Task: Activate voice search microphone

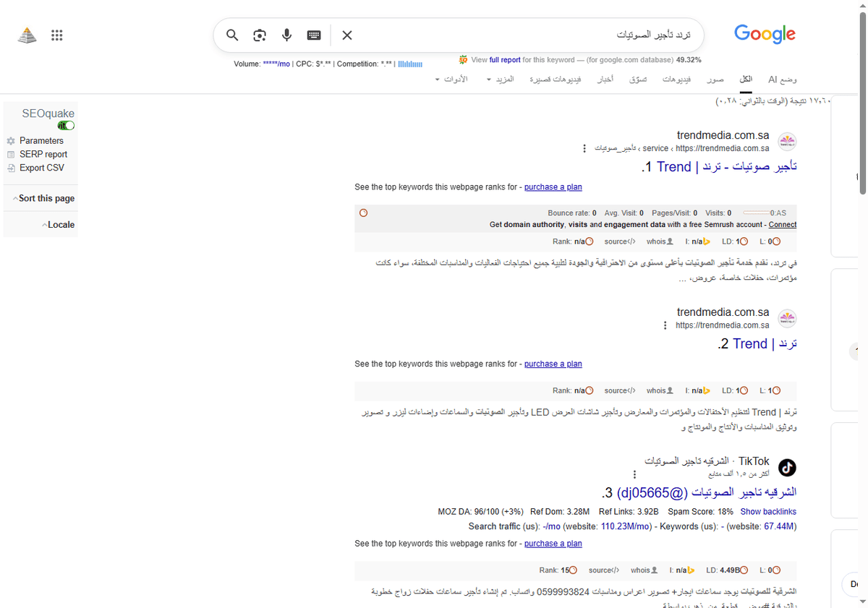Action: (286, 35)
